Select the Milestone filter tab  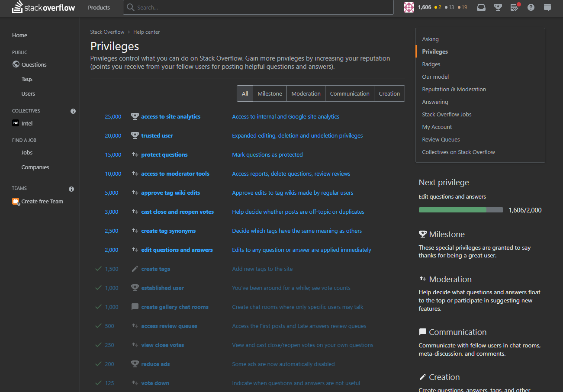coord(270,93)
